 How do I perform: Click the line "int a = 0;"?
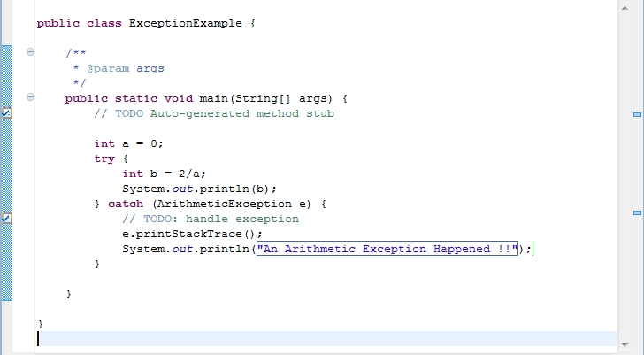[128, 143]
